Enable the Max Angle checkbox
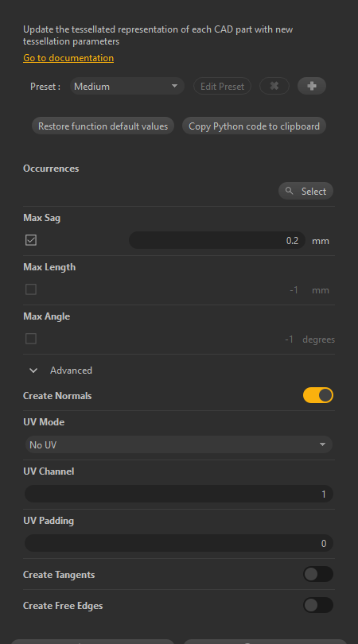 pyautogui.click(x=31, y=339)
